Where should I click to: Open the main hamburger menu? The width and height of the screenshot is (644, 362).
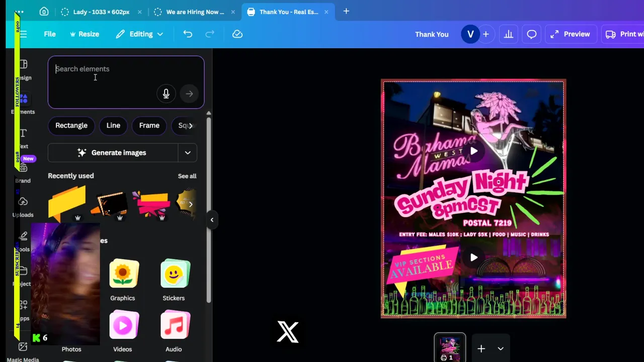(x=23, y=34)
